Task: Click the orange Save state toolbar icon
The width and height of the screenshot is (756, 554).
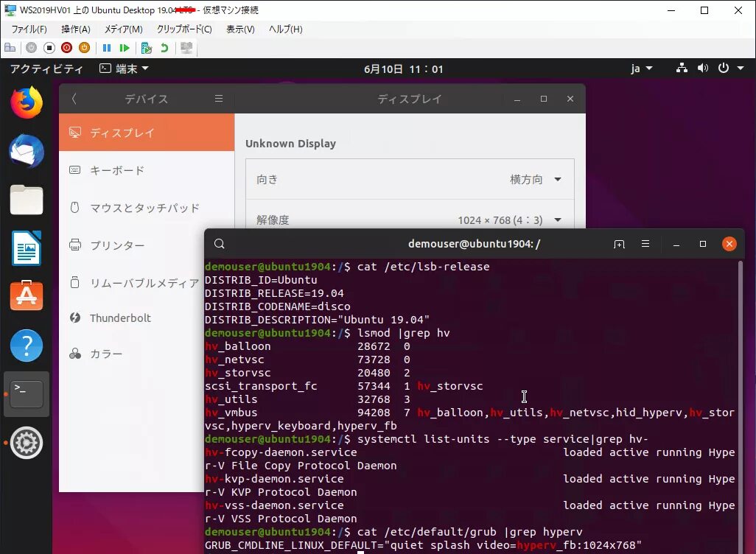Action: coord(85,48)
